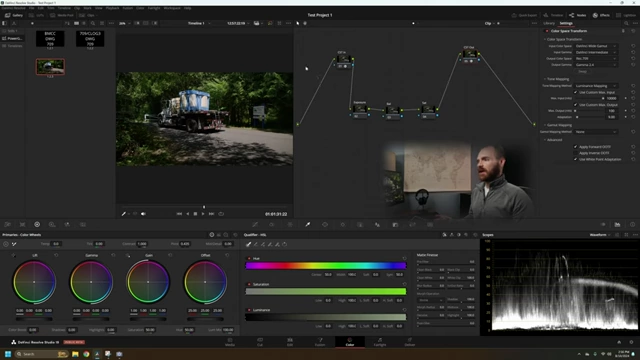The height and width of the screenshot is (360, 640).
Task: Search in the gallery toolbar
Action: pyautogui.click(x=93, y=23)
